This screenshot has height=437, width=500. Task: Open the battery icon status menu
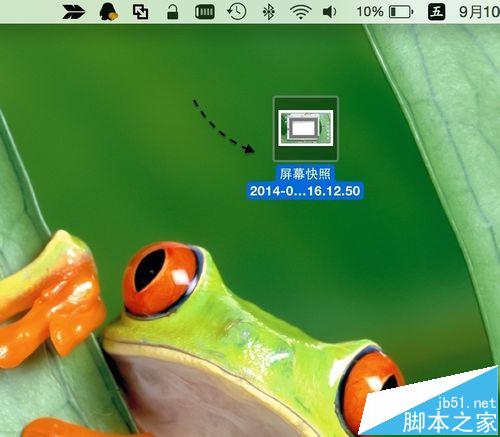tap(401, 12)
